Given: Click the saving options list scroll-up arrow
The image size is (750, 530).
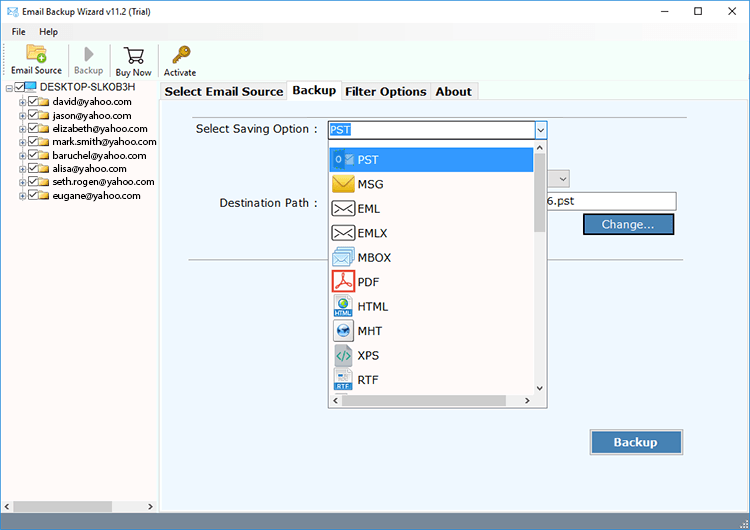Looking at the screenshot, I should (540, 148).
